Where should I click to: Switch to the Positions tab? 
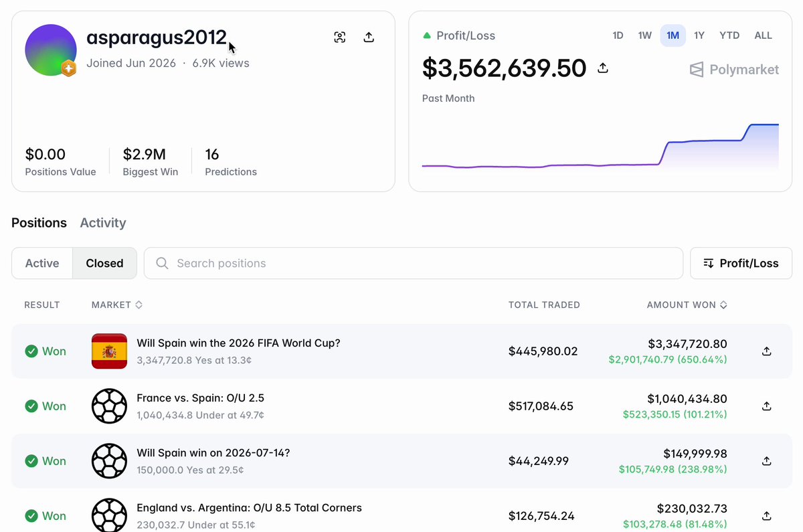[x=39, y=223]
